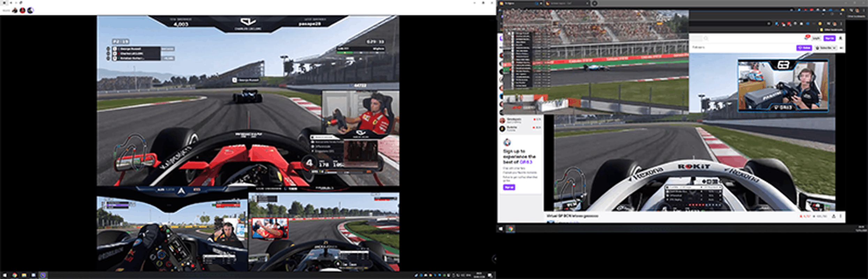
Task: Click the Log In button on Twitch
Action: pyautogui.click(x=816, y=38)
